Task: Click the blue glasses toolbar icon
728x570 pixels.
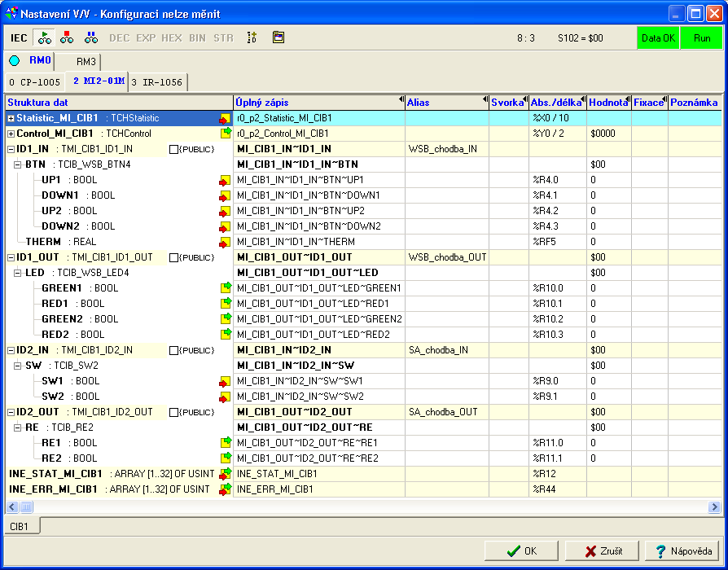Action: tap(91, 37)
